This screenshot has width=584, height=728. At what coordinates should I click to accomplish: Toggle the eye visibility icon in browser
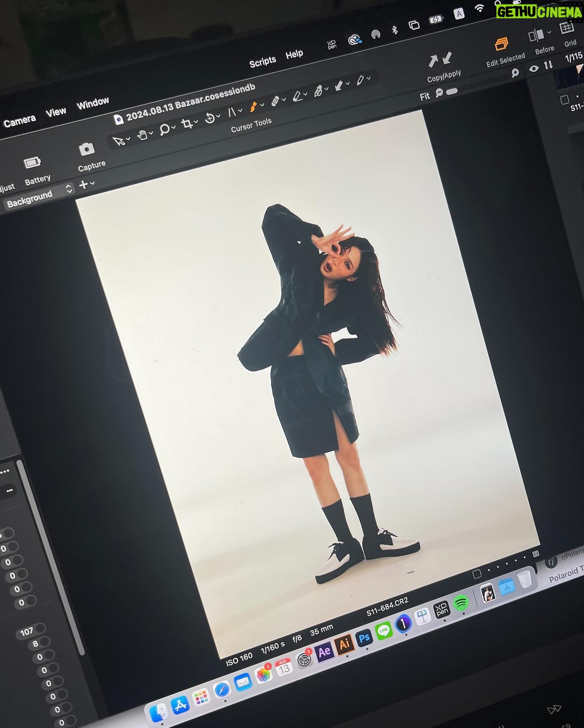click(x=534, y=69)
